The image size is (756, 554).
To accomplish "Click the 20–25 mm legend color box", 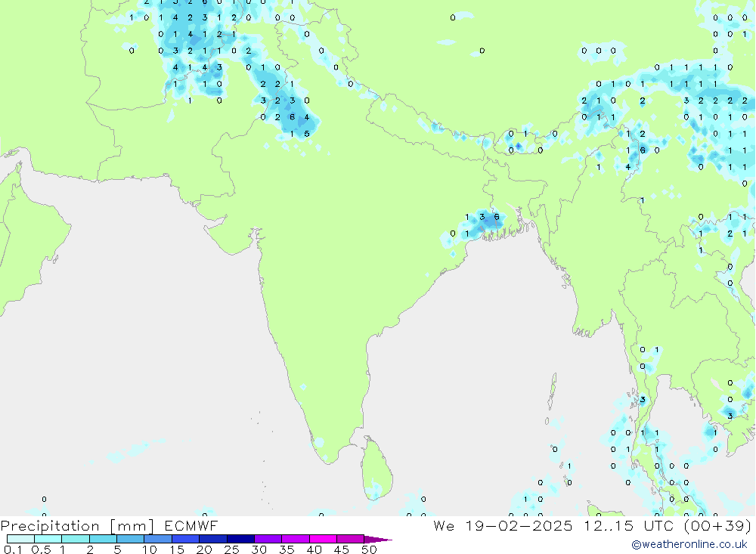I will pyautogui.click(x=213, y=539).
